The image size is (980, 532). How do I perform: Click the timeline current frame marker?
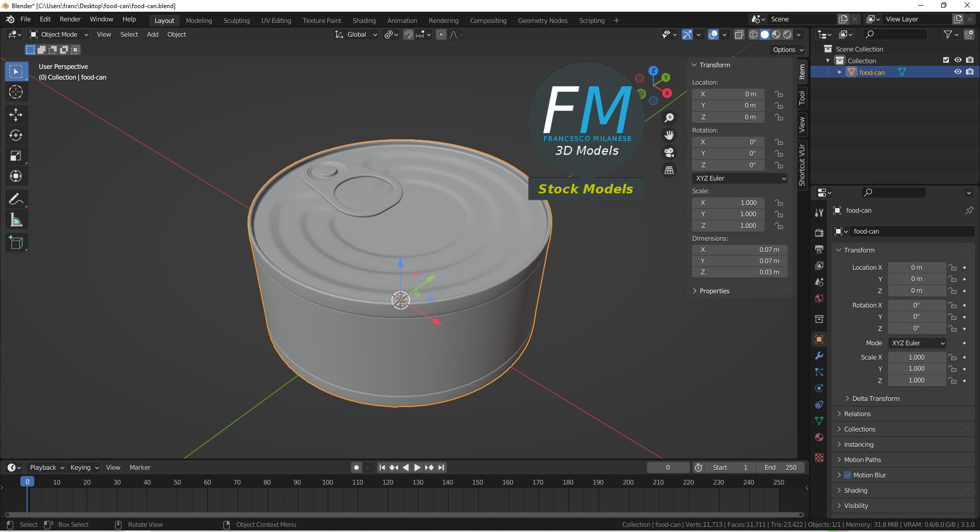click(28, 482)
